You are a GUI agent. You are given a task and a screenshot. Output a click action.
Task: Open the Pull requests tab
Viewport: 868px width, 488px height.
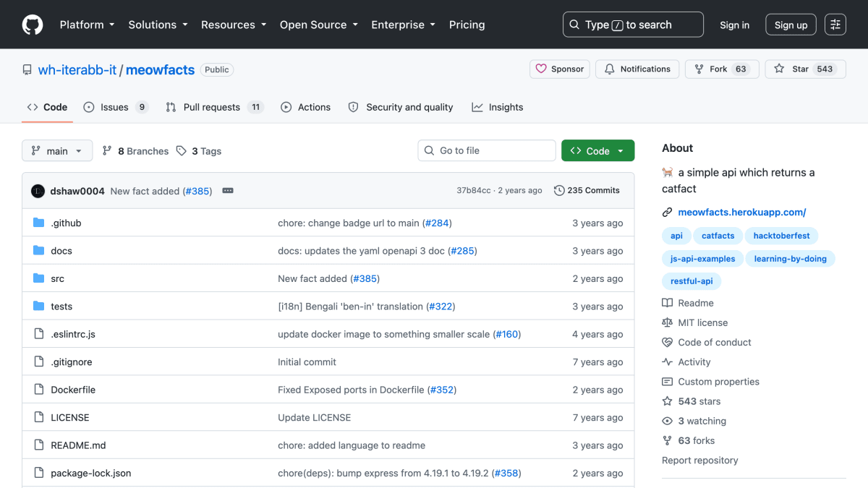point(215,107)
